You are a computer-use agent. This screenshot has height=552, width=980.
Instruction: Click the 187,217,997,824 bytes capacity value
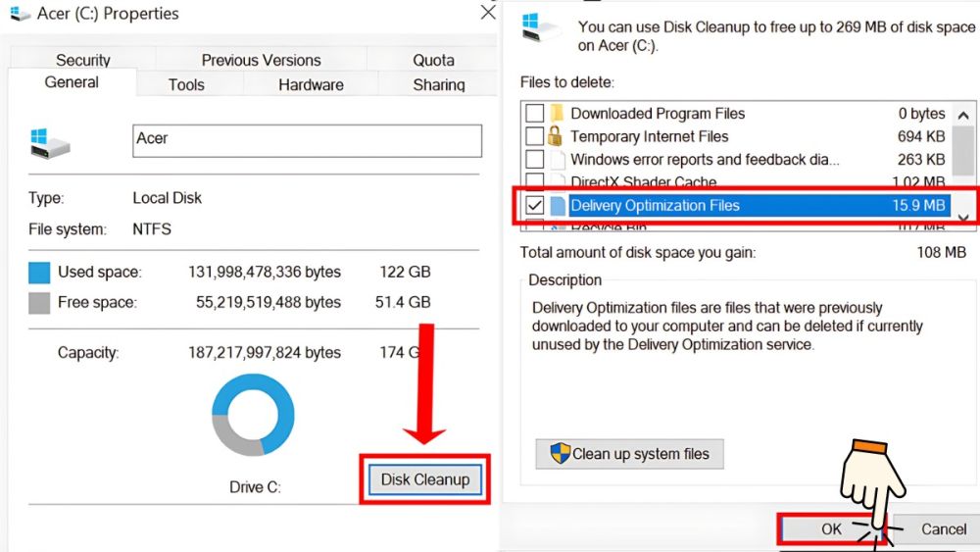[x=265, y=353]
